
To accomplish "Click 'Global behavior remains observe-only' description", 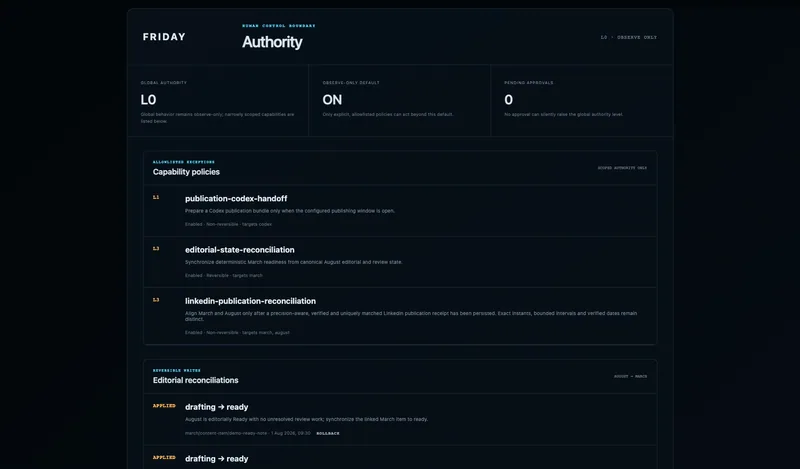I will point(217,118).
